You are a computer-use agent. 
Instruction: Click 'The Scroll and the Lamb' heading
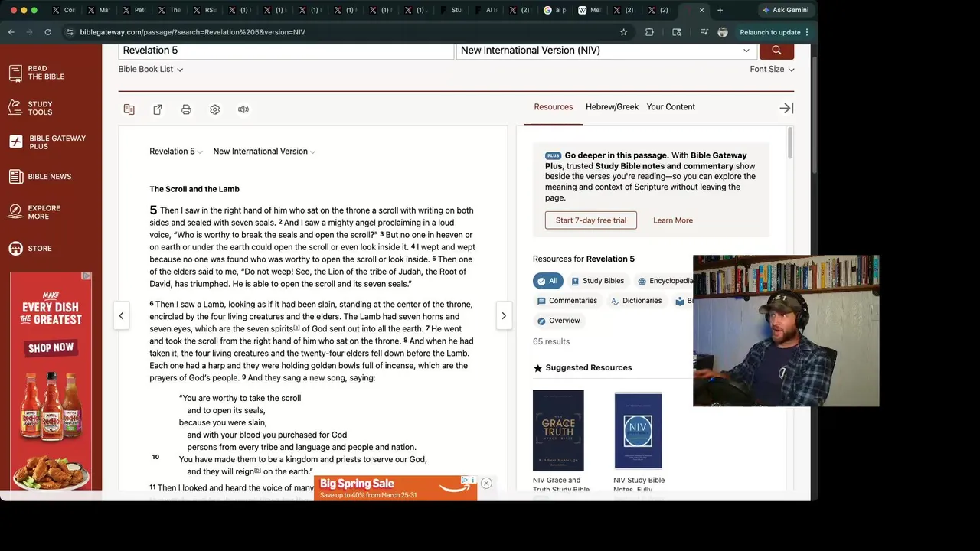click(194, 189)
